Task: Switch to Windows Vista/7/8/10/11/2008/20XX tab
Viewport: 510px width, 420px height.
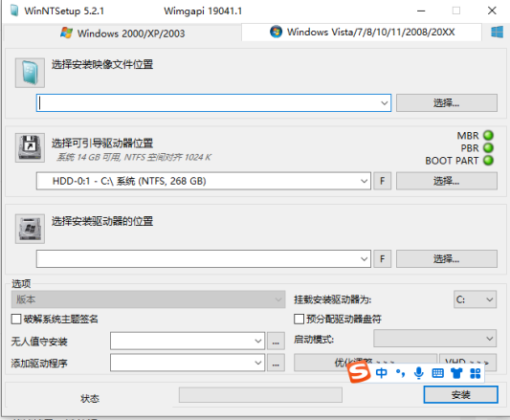Action: [x=362, y=32]
